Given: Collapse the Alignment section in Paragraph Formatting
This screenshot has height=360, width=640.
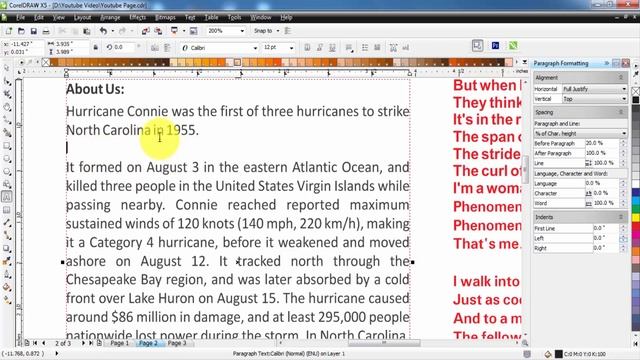Looking at the screenshot, I should click(x=621, y=78).
